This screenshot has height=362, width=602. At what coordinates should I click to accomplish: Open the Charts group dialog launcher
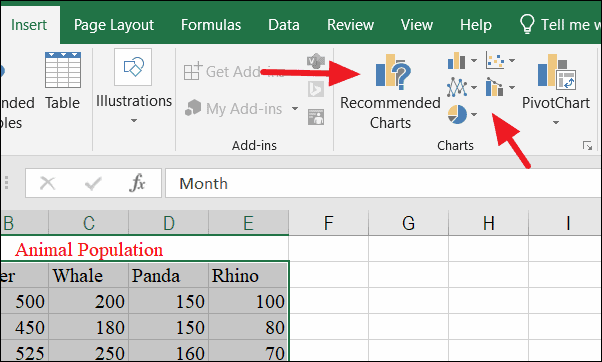587,145
